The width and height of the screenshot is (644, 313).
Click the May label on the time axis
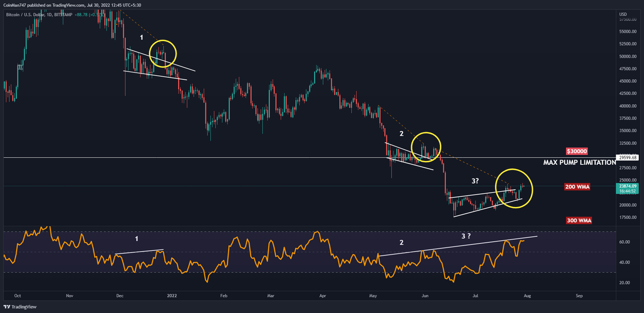[374, 295]
